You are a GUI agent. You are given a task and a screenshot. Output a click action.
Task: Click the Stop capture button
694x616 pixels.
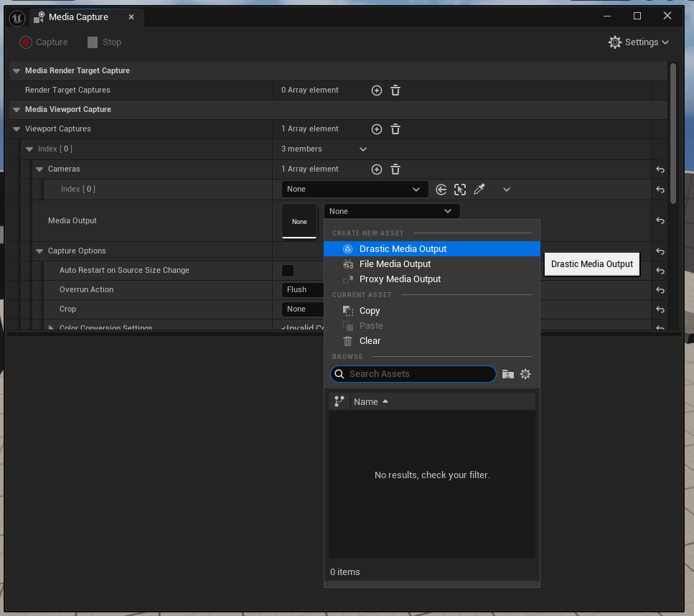tap(104, 42)
